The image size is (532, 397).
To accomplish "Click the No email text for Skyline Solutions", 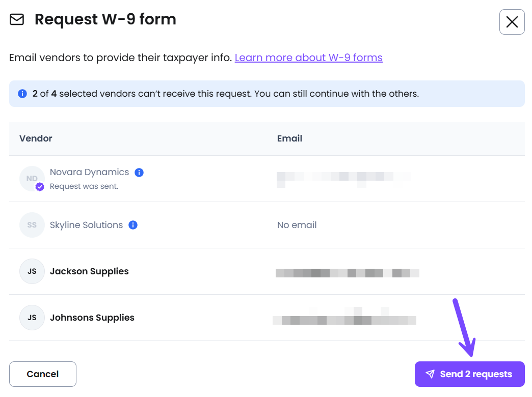I will pyautogui.click(x=297, y=225).
